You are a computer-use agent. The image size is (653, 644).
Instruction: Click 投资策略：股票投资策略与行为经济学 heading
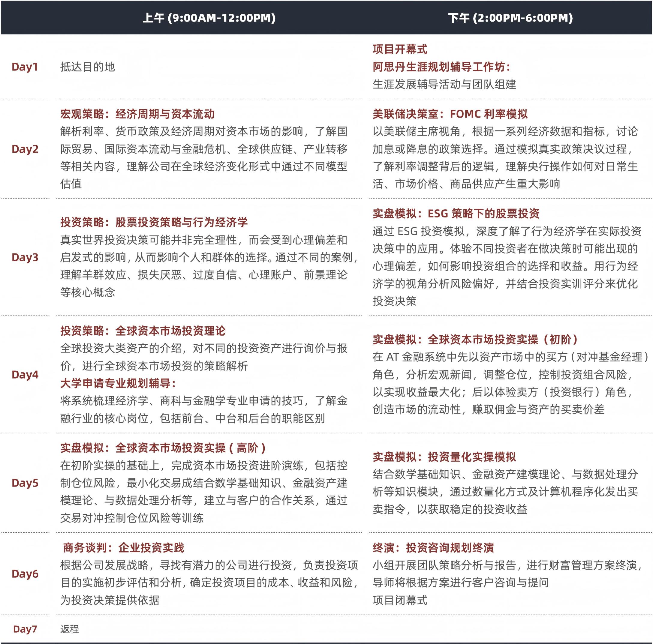[154, 222]
